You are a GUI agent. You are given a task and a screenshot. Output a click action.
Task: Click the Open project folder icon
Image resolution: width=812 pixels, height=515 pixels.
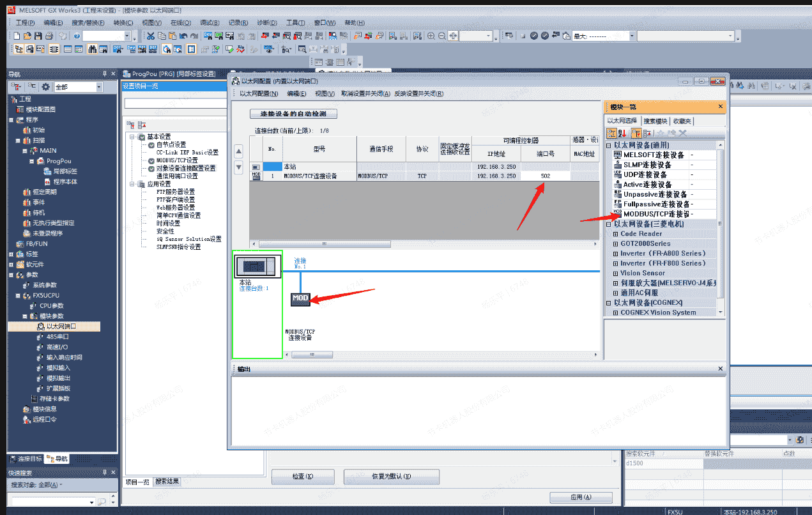(x=27, y=36)
